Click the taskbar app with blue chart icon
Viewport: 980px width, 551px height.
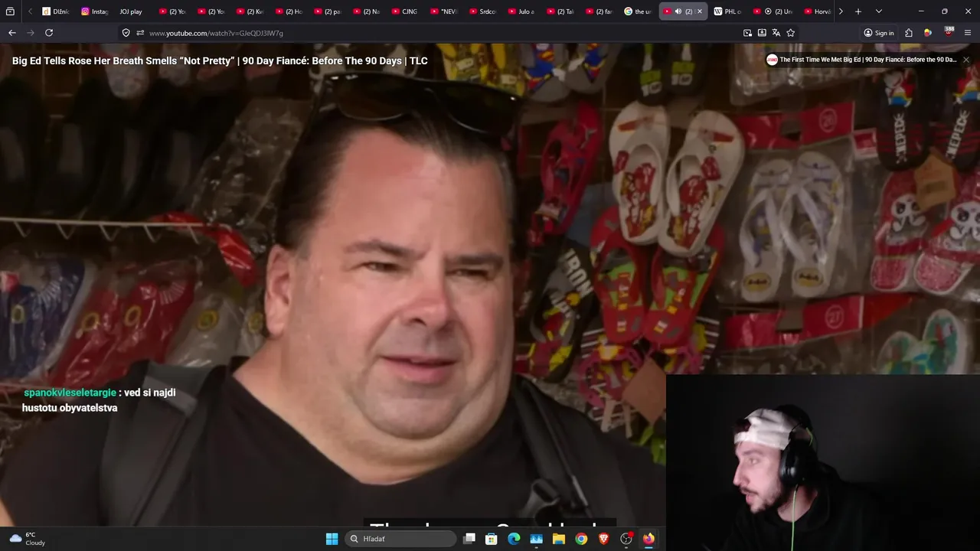(x=536, y=539)
